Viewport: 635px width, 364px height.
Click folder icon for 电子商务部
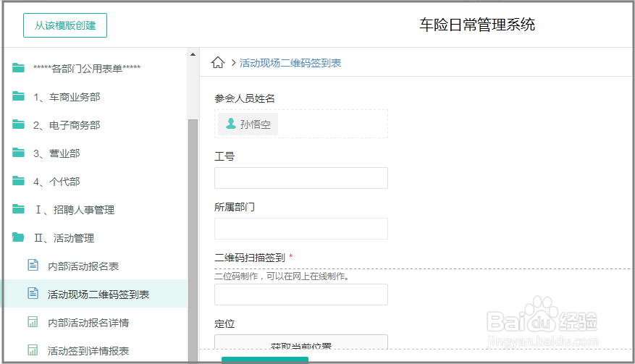pos(18,124)
